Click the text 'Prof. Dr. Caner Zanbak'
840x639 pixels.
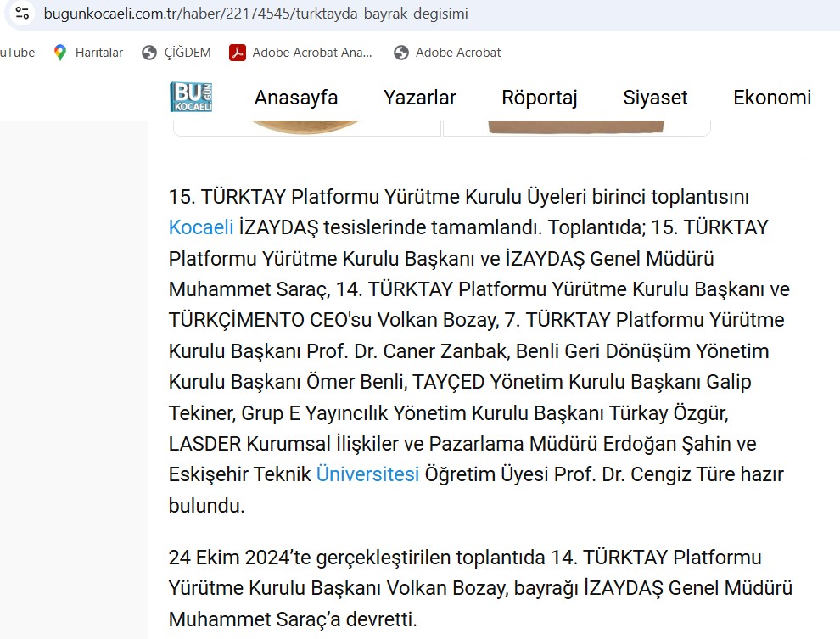406,351
